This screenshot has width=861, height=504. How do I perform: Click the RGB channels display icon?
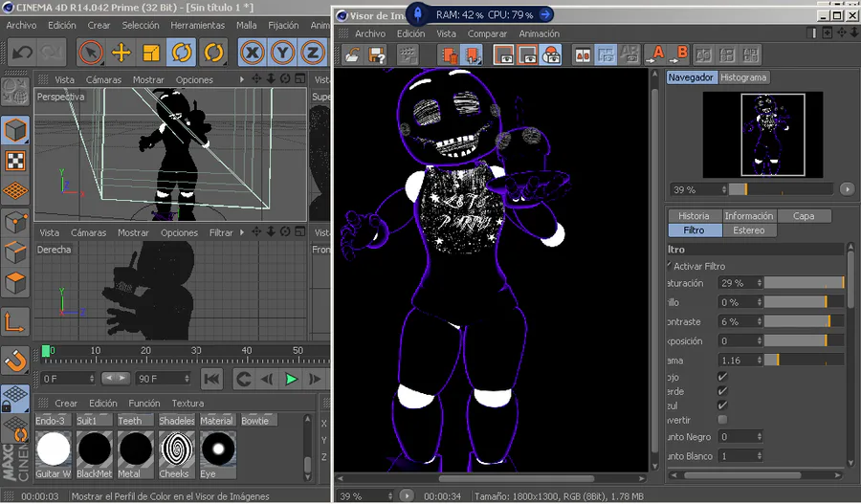point(551,55)
